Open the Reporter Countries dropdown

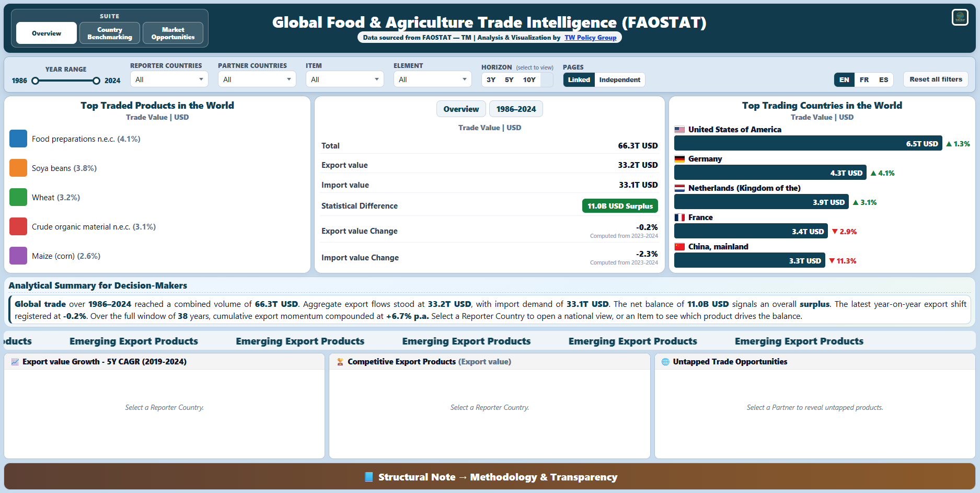coord(169,79)
